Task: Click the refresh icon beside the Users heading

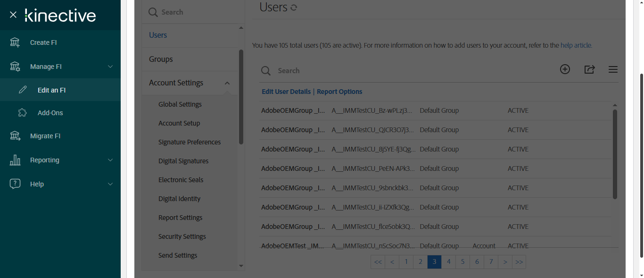Action: [x=294, y=8]
